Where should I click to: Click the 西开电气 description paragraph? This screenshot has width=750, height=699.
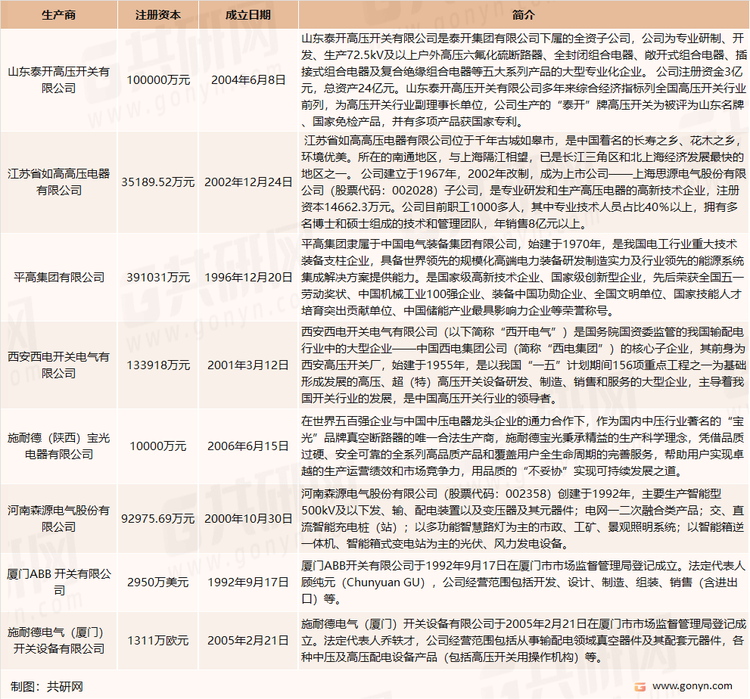[x=523, y=365]
